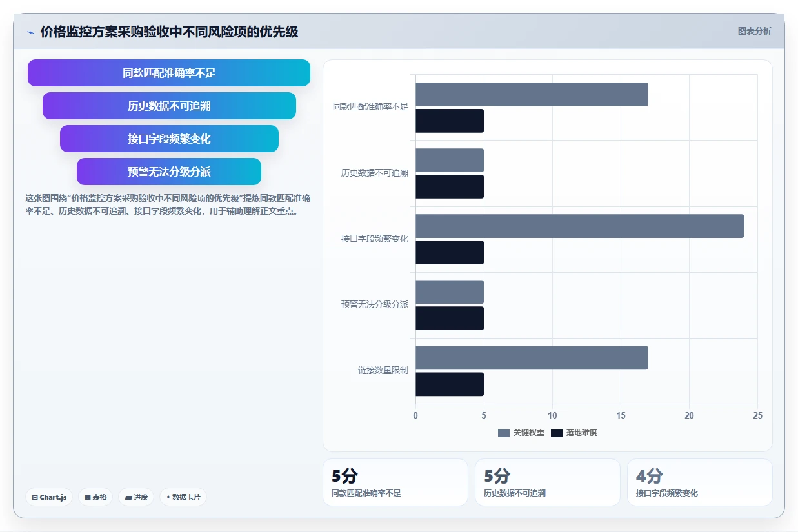Click the x-axis tick value 25

[757, 416]
